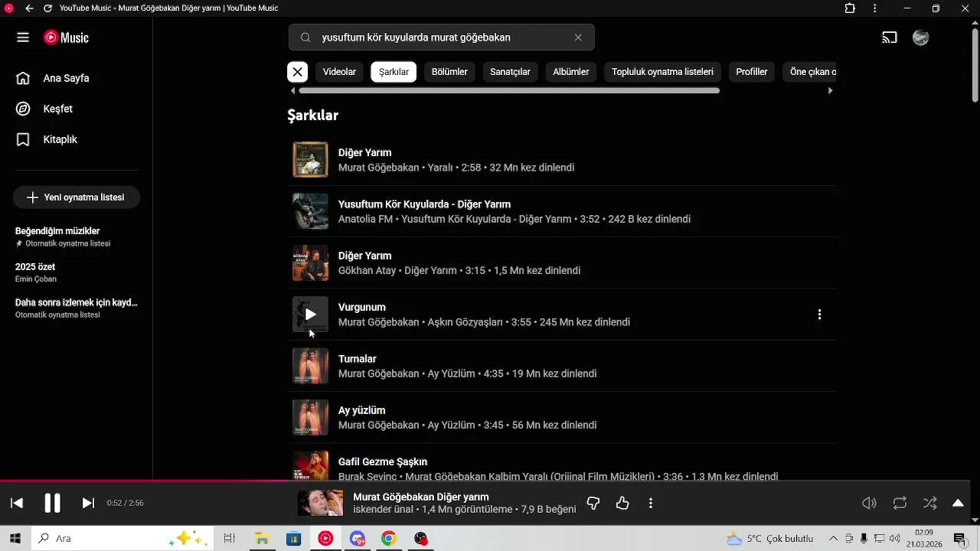Image resolution: width=980 pixels, height=551 pixels.
Task: Toggle shuffle in player bar
Action: pyautogui.click(x=930, y=503)
